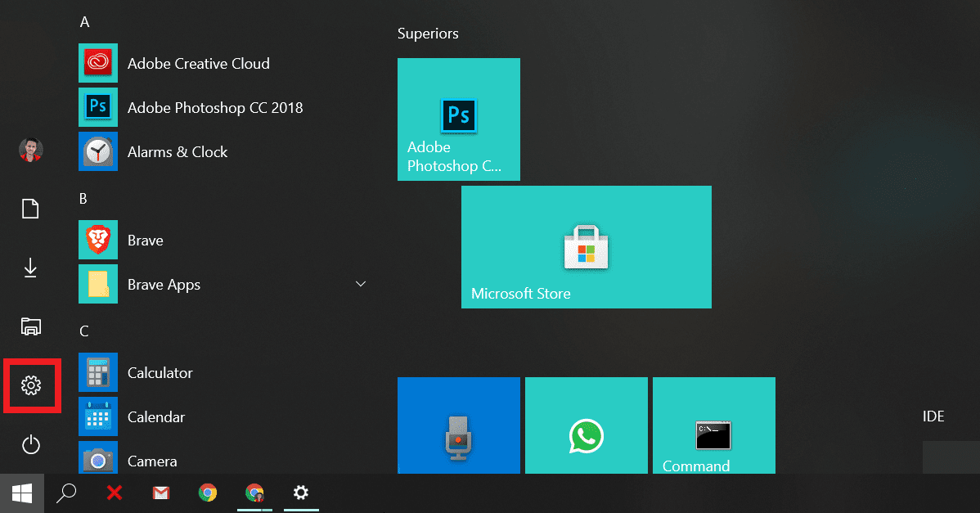Viewport: 980px width, 513px height.
Task: Launch the Camera app
Action: tap(152, 461)
